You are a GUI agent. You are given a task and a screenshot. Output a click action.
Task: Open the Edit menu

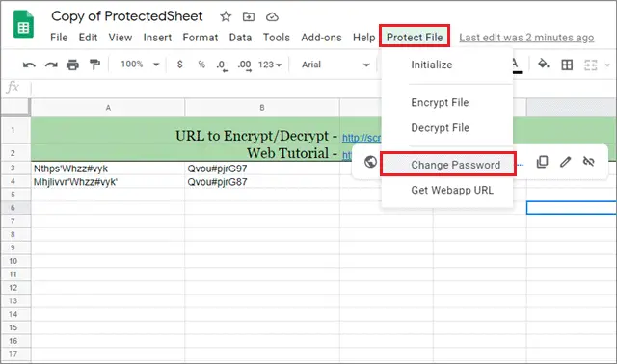click(88, 38)
